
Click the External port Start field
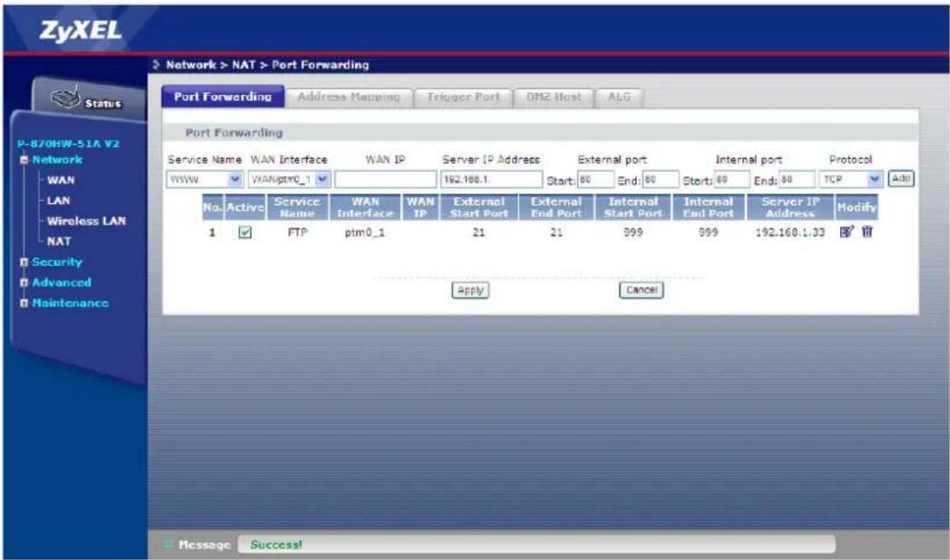point(596,180)
